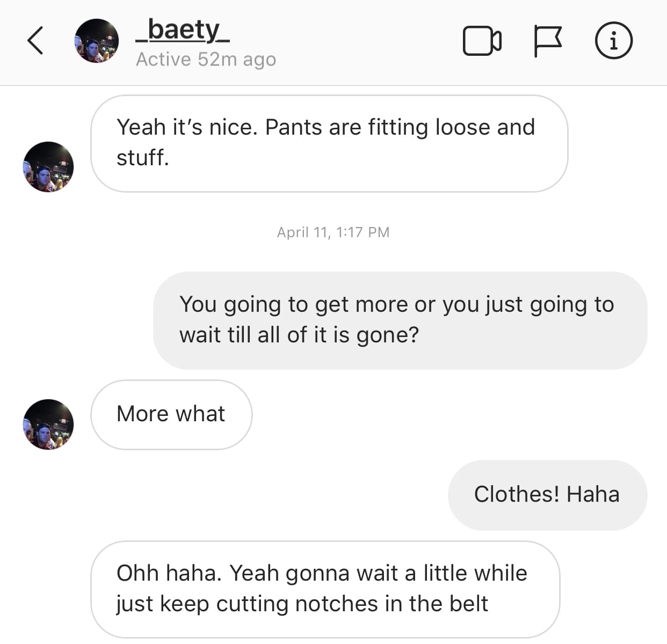Screen dimensions: 667x644
Task: Click the circled "i" button
Action: coord(613,41)
